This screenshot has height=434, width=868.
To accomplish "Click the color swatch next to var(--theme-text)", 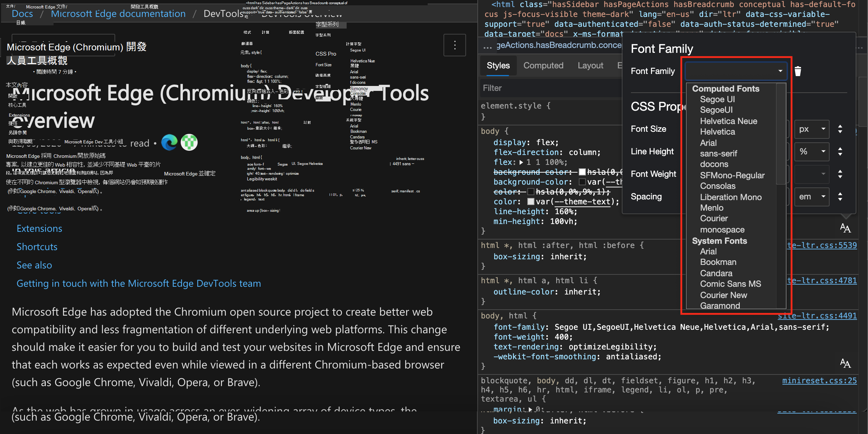I will click(x=531, y=202).
